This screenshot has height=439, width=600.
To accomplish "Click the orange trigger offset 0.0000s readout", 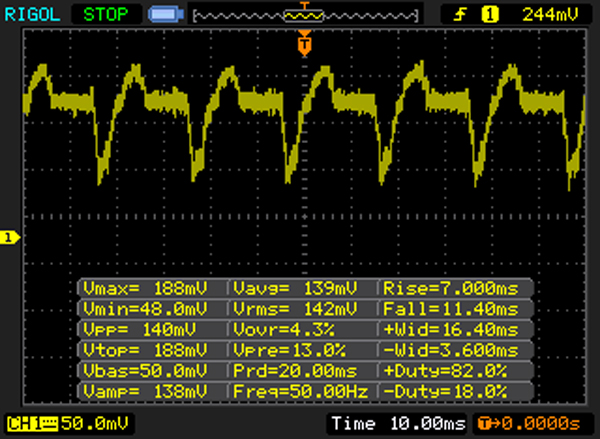I will [530, 424].
